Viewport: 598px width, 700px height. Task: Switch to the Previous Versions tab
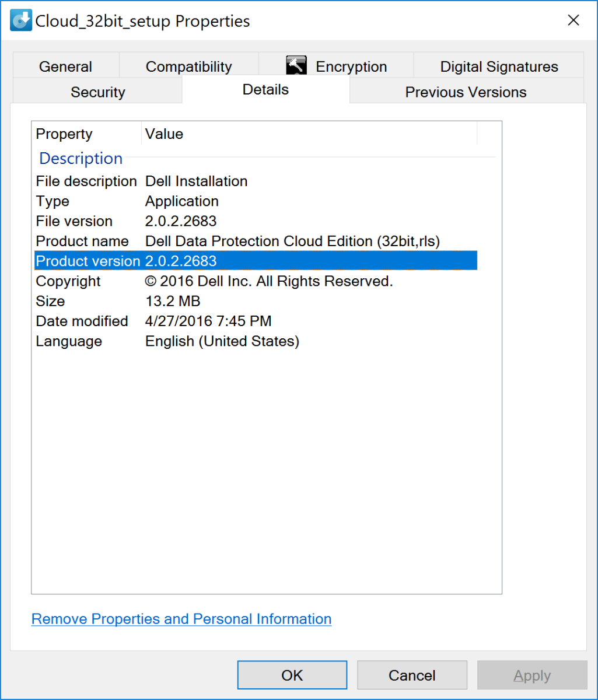465,92
